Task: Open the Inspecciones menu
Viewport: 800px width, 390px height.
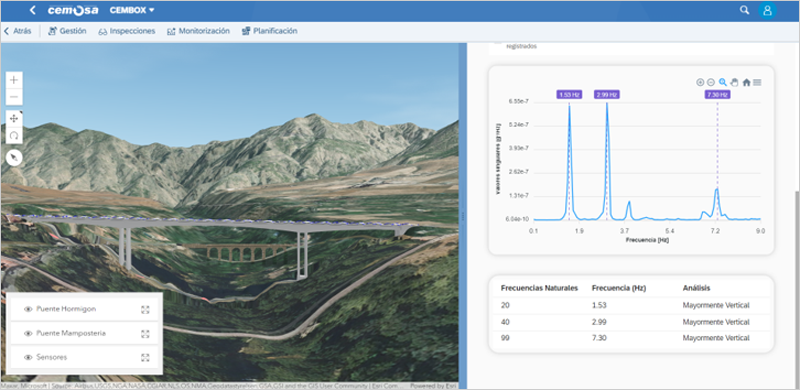Action: click(127, 31)
